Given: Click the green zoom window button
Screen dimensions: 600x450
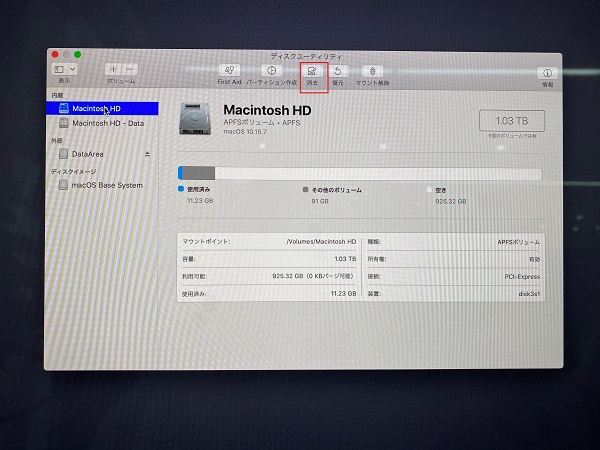Looking at the screenshot, I should [x=78, y=55].
